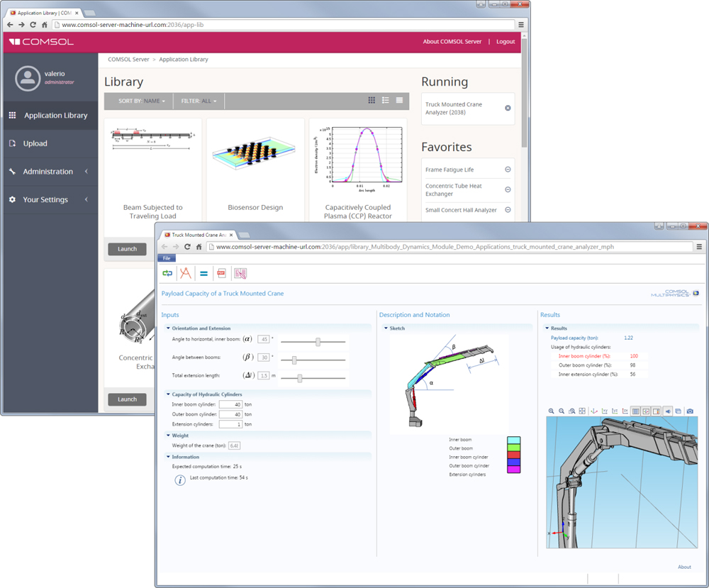Viewport: 709px width, 588px height.
Task: Remove Concentric Tube Heat Exchanger from favorites
Action: [508, 189]
